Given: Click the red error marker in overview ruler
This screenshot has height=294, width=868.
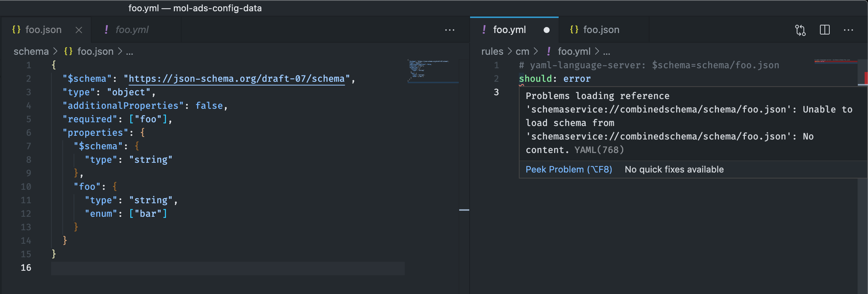Looking at the screenshot, I should point(865,78).
